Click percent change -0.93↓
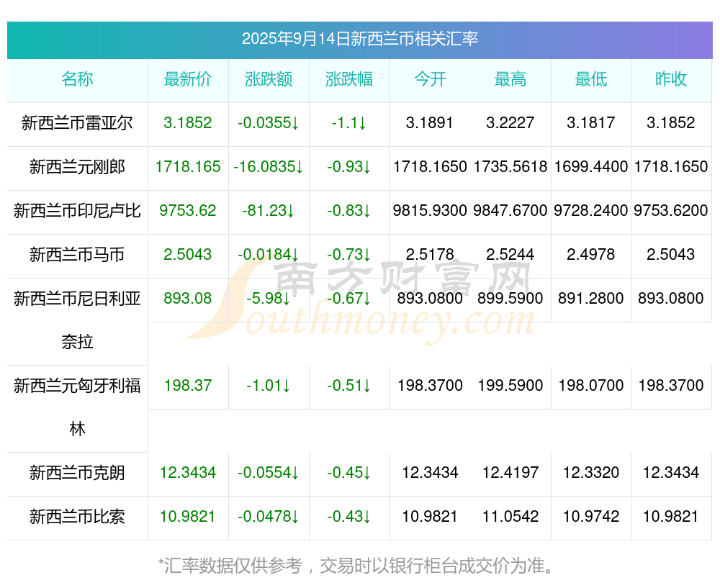This screenshot has height=588, width=720. (349, 167)
